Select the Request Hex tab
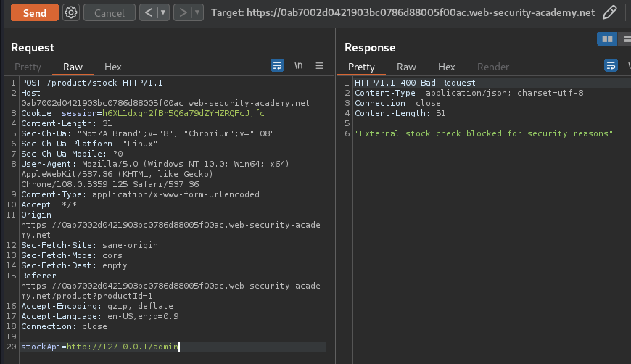Image resolution: width=631 pixels, height=364 pixels. (112, 67)
